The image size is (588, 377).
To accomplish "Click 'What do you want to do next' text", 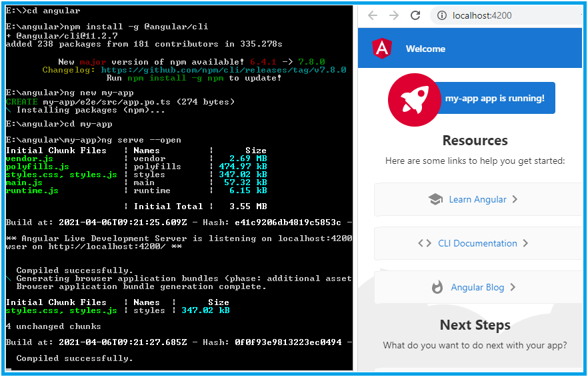I will pyautogui.click(x=475, y=345).
